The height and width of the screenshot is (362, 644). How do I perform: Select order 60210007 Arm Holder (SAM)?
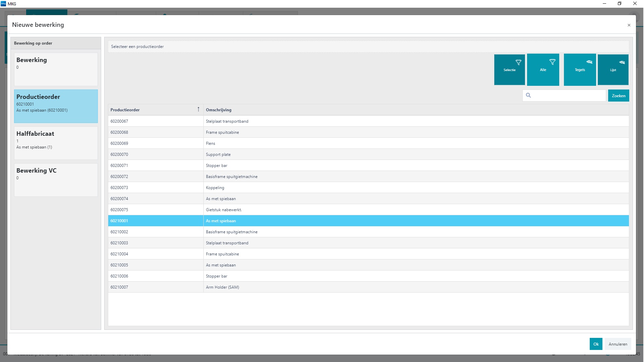[368, 287]
